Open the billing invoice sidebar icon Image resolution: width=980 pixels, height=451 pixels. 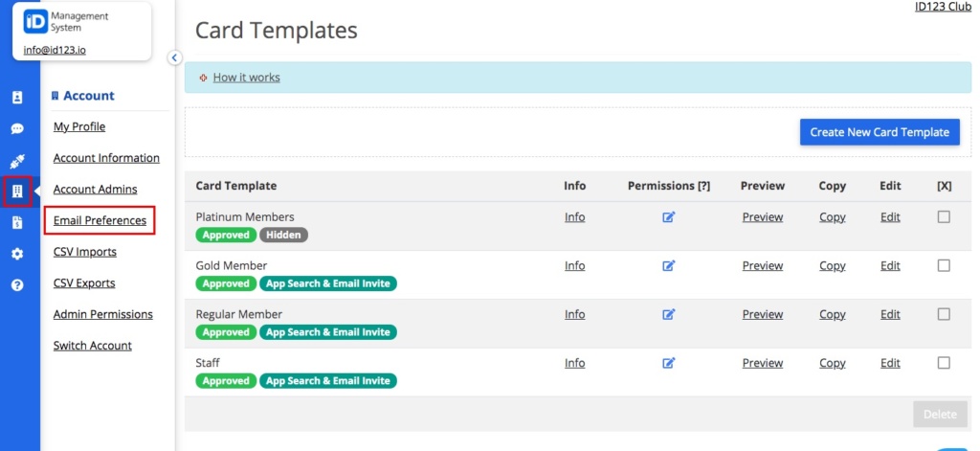pyautogui.click(x=17, y=222)
